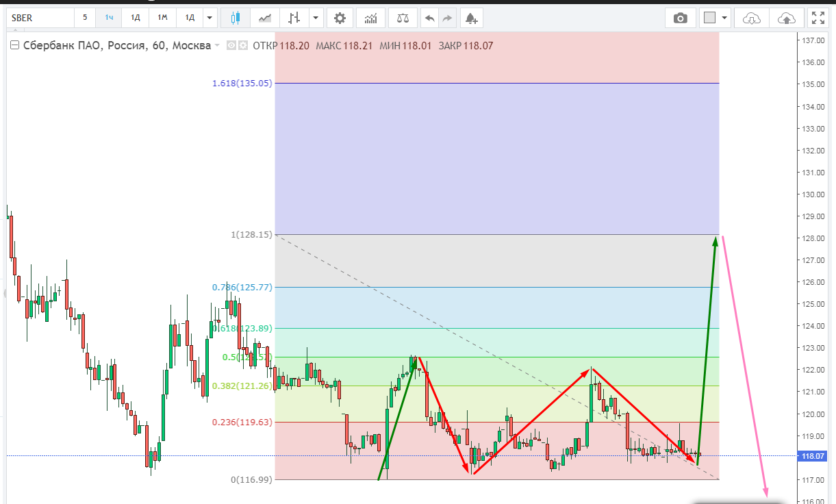Open the indicators menu

[370, 18]
